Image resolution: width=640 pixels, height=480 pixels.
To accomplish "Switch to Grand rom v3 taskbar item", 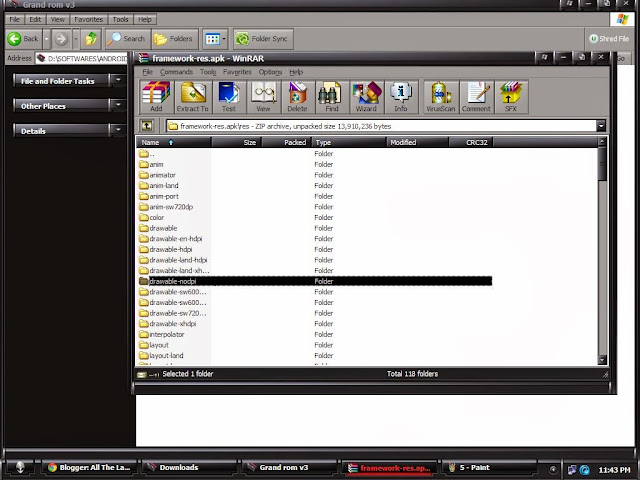I will 290,467.
